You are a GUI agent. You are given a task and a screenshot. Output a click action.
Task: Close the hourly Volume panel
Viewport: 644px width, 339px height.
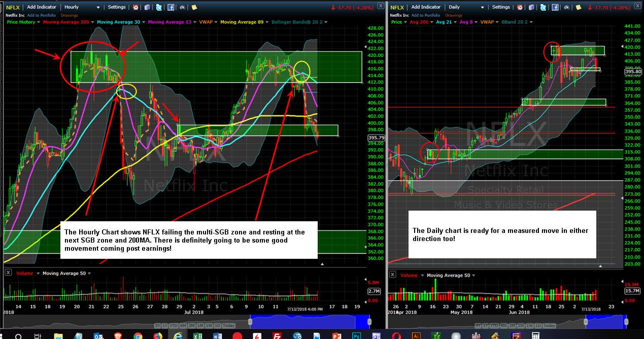(8, 273)
